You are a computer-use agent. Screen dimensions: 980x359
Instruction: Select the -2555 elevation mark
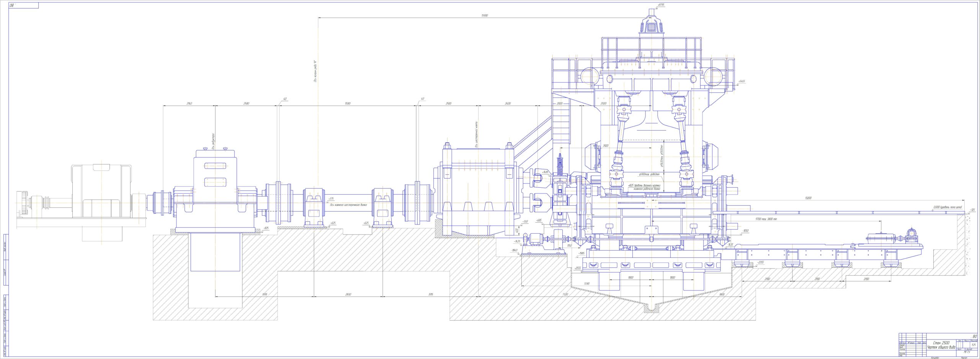point(578,269)
